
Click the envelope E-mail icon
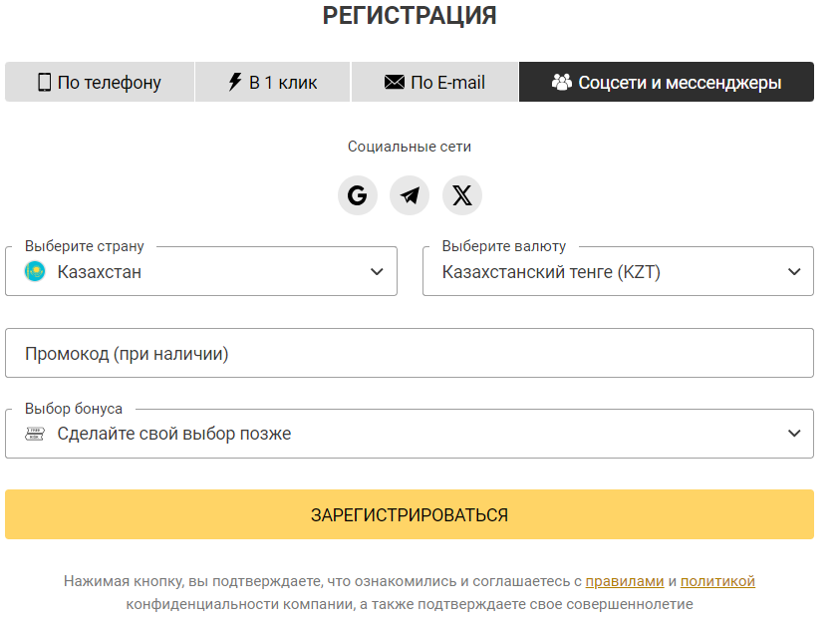pyautogui.click(x=395, y=83)
